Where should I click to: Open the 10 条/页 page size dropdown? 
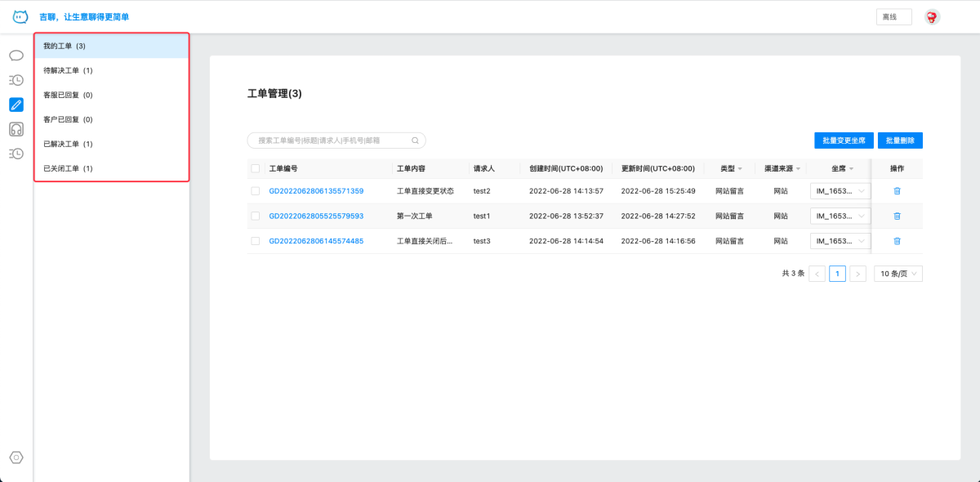898,274
